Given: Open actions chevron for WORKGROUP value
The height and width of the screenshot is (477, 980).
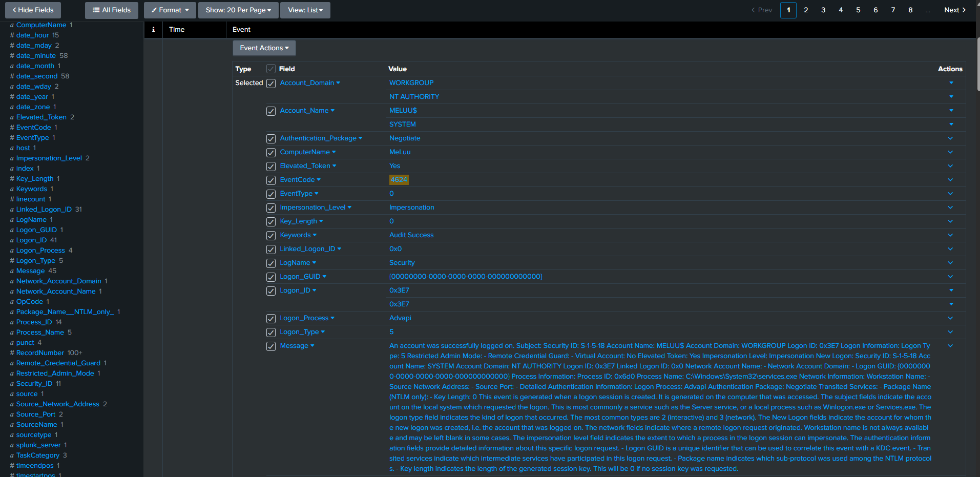Looking at the screenshot, I should pyautogui.click(x=951, y=83).
